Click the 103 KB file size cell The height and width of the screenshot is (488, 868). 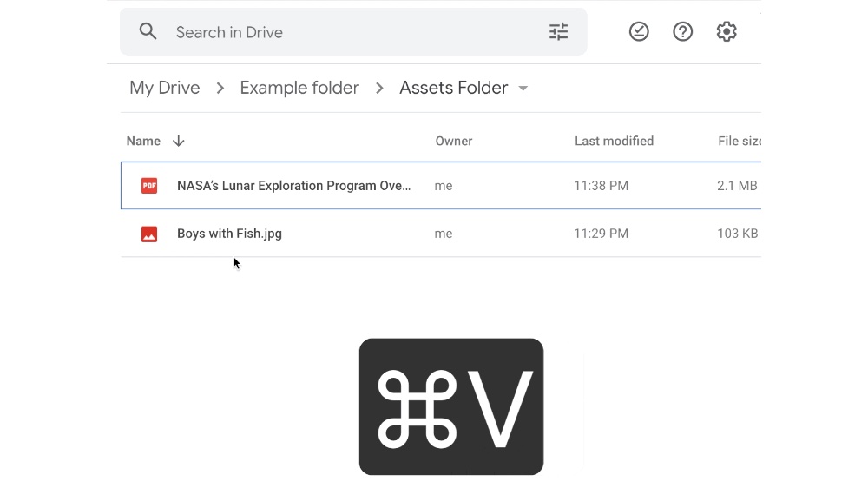click(x=737, y=234)
